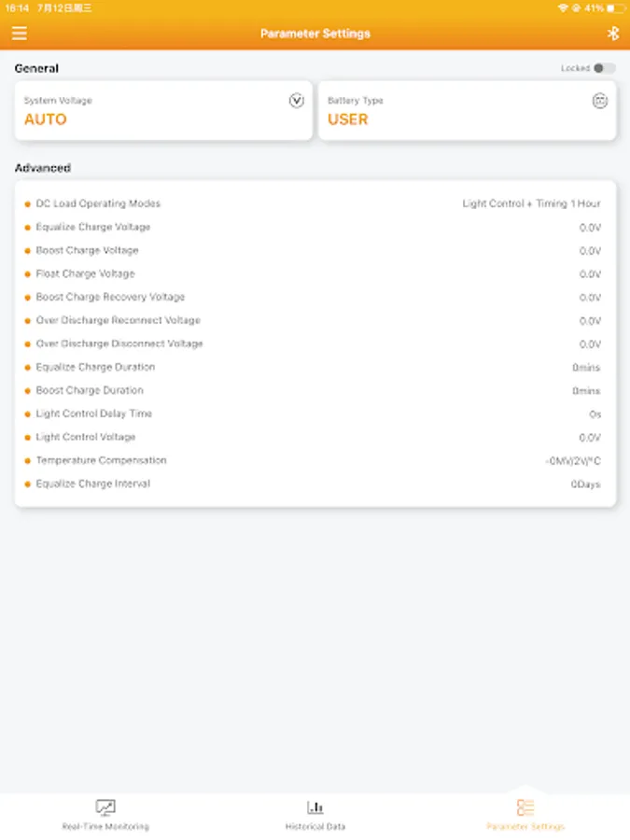Click the Parameter Settings list icon
The height and width of the screenshot is (840, 630).
(x=525, y=806)
